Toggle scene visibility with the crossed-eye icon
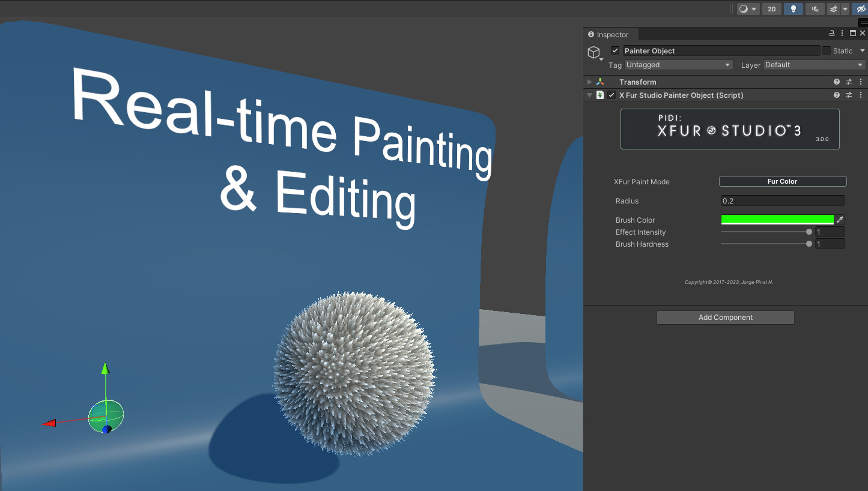Screen dimensions: 868x491 tap(861, 8)
